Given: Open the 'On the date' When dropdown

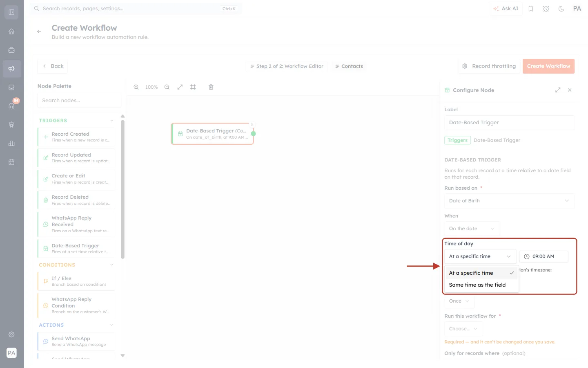Looking at the screenshot, I should pyautogui.click(x=472, y=229).
